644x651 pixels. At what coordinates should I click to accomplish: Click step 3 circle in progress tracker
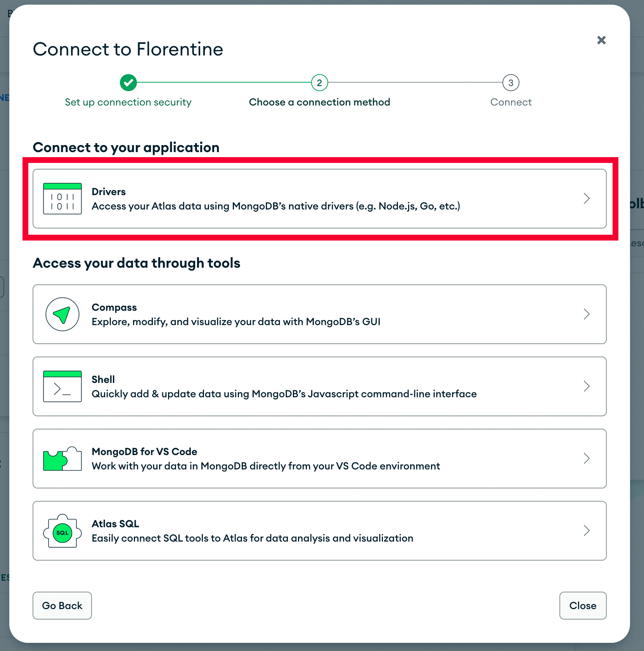click(511, 83)
